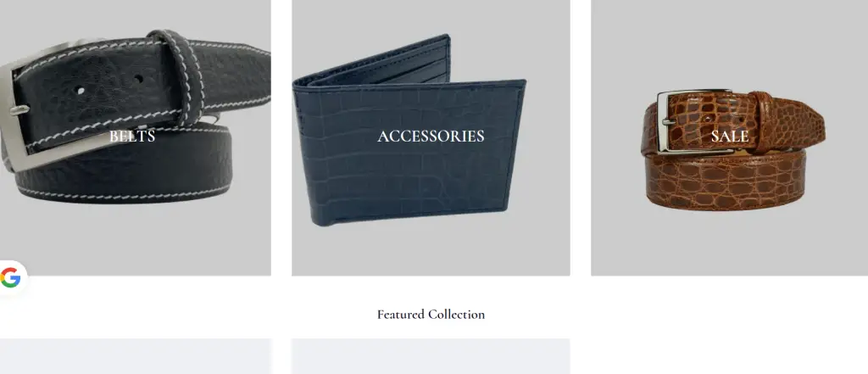
Task: Open the BELTS category label
Action: (131, 136)
